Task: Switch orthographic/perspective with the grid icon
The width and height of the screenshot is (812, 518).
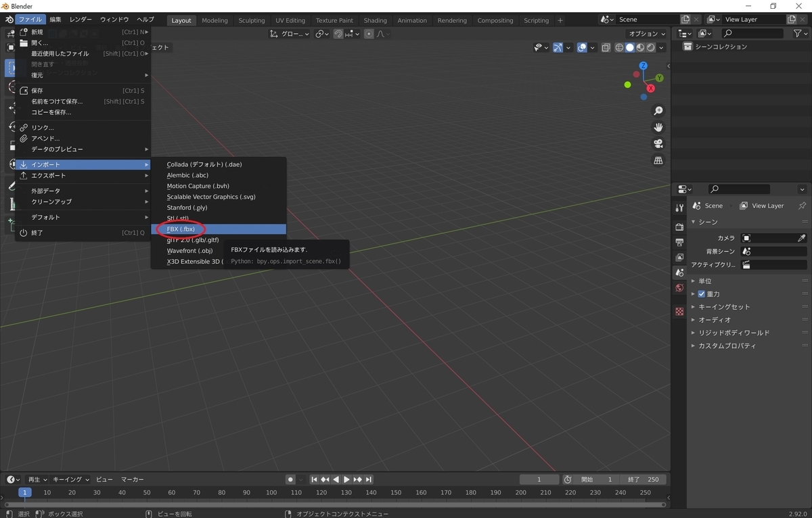Action: (x=658, y=160)
